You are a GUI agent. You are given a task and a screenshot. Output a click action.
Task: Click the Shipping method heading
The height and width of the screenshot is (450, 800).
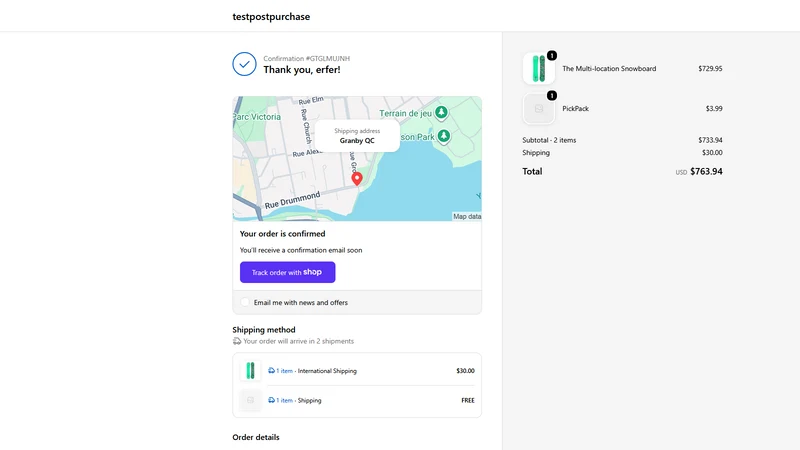tap(264, 330)
